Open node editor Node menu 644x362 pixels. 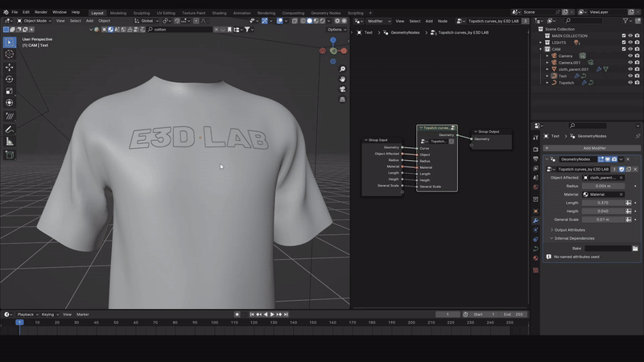pos(442,21)
